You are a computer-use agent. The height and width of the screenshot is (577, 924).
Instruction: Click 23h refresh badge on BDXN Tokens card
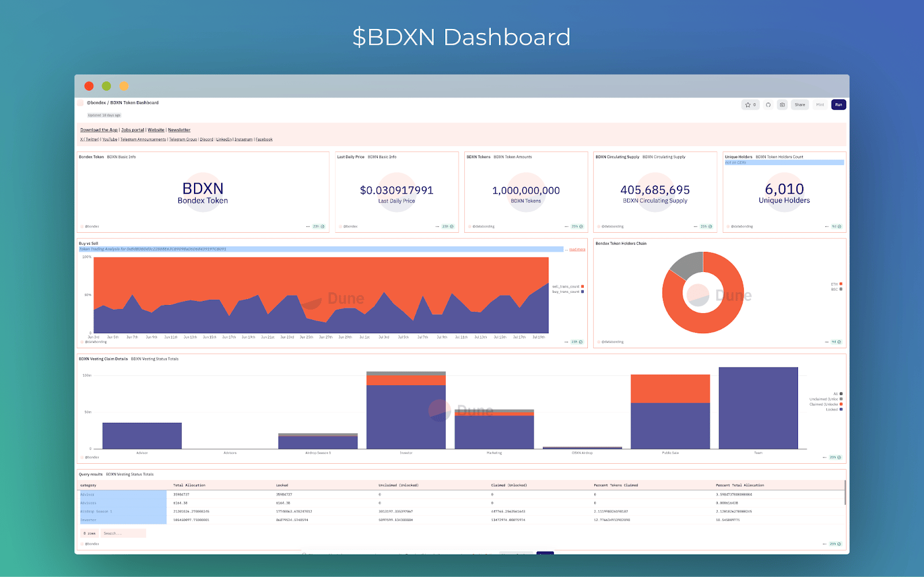pyautogui.click(x=577, y=226)
